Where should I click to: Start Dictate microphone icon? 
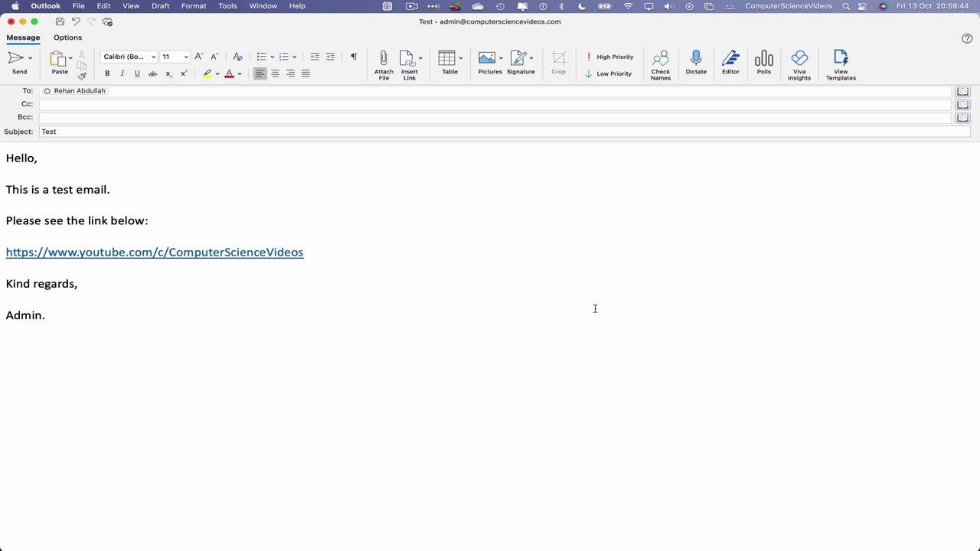[x=696, y=57]
